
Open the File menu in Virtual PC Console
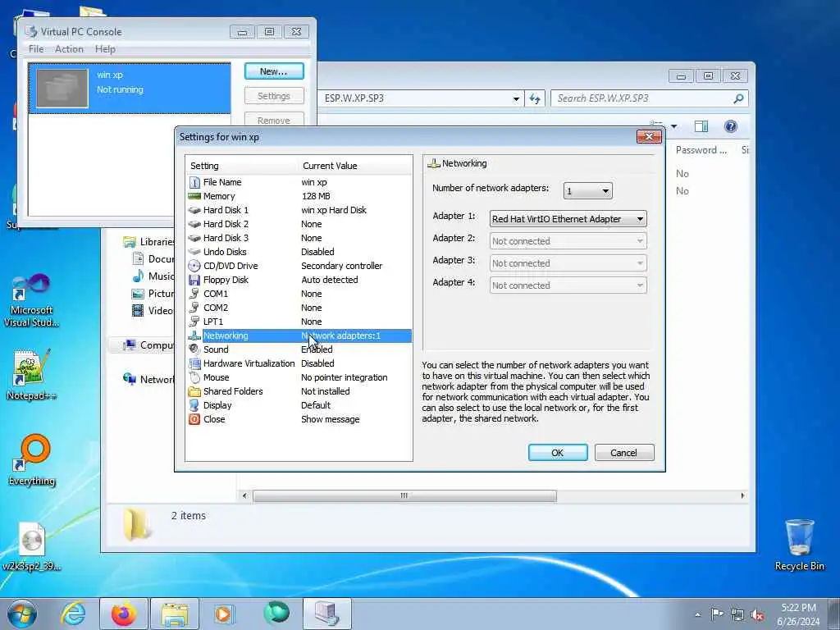point(36,48)
